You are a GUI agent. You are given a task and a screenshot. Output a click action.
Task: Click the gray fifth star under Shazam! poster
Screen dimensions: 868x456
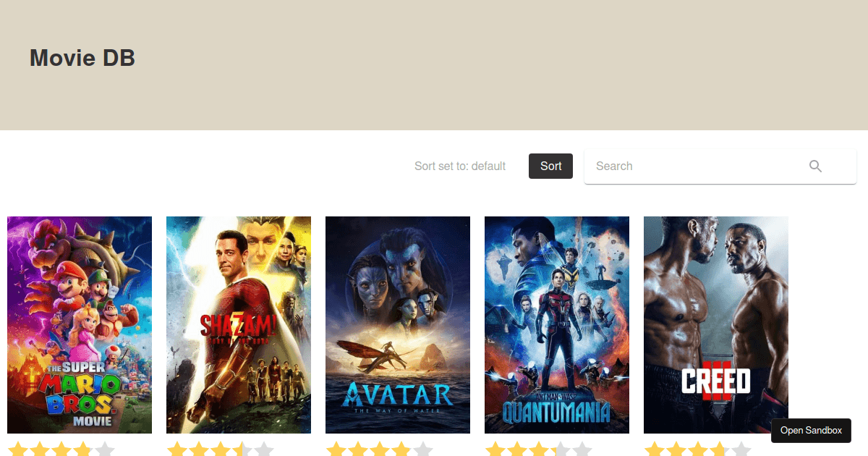point(264,450)
